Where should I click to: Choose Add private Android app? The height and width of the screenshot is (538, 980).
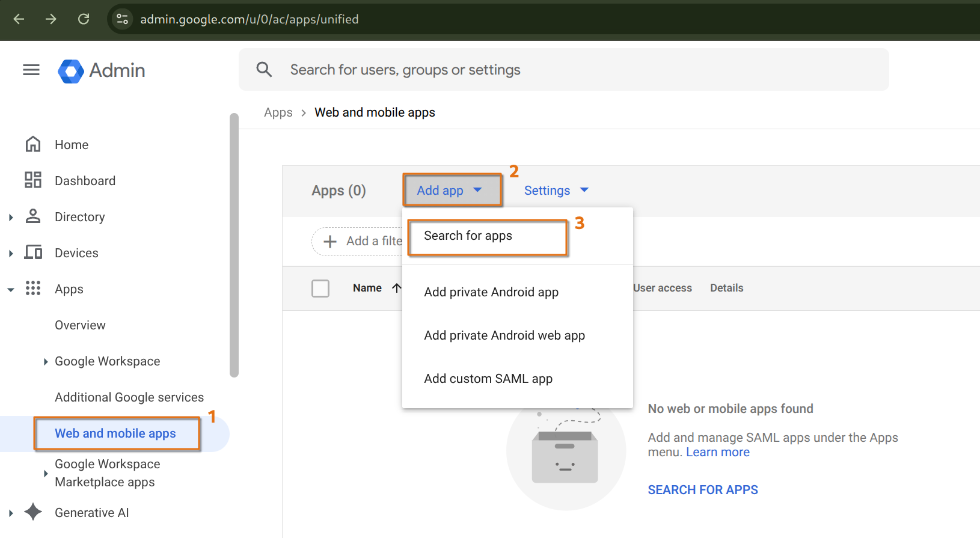click(491, 292)
